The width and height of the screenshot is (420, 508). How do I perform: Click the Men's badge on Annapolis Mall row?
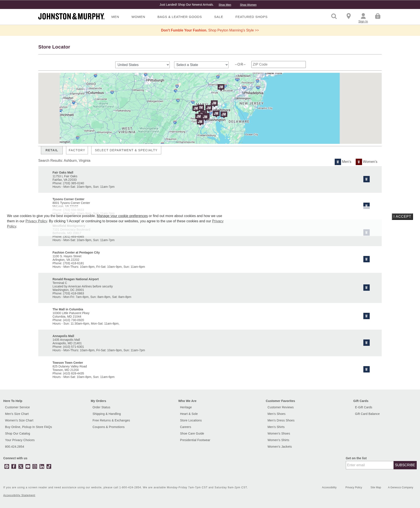point(366,343)
